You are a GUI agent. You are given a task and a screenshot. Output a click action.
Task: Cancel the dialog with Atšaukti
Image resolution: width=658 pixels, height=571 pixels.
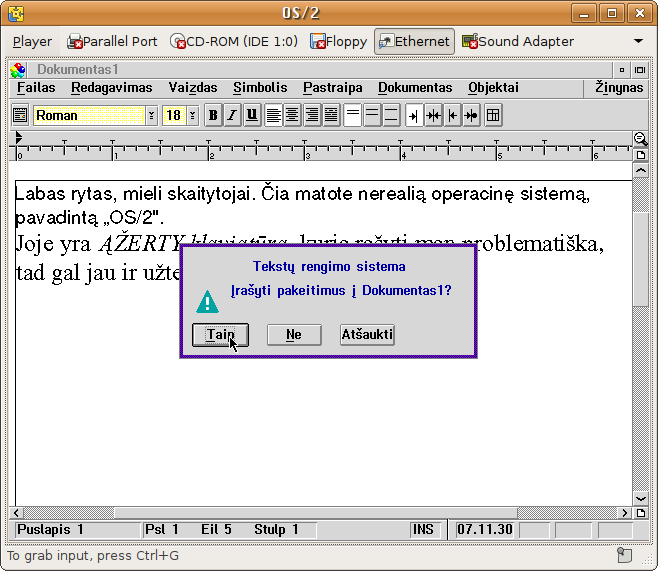(x=367, y=335)
